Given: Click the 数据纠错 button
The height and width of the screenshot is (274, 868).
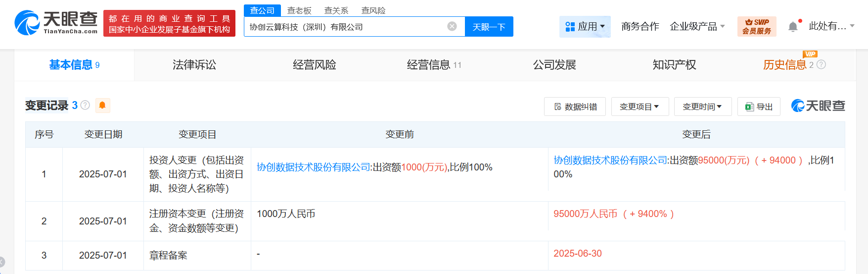Looking at the screenshot, I should click(x=575, y=107).
